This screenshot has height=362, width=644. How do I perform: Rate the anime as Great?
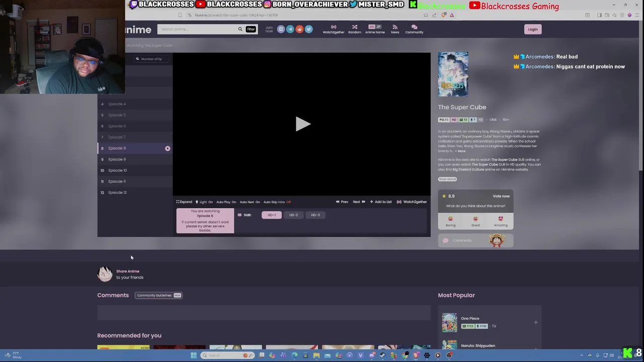475,222
